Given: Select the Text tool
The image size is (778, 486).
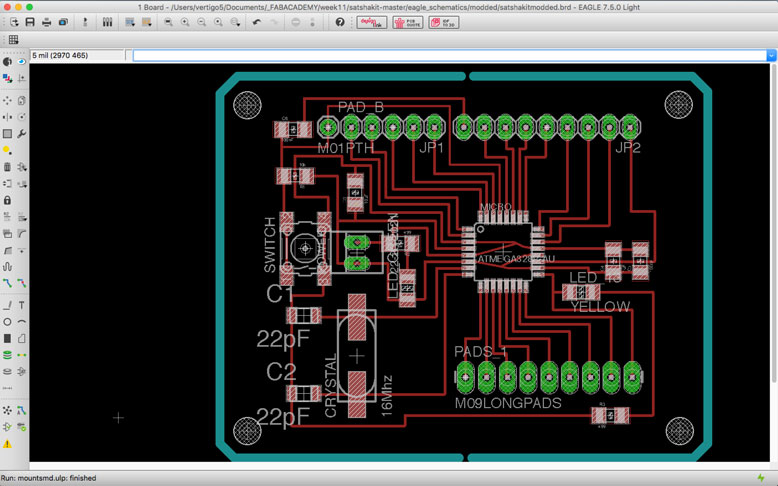Looking at the screenshot, I should click(21, 305).
